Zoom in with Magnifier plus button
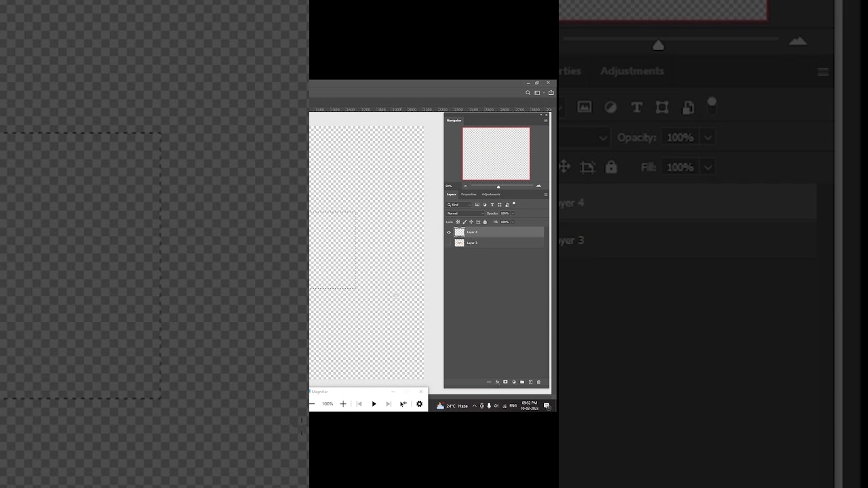The height and width of the screenshot is (488, 868). pyautogui.click(x=343, y=404)
